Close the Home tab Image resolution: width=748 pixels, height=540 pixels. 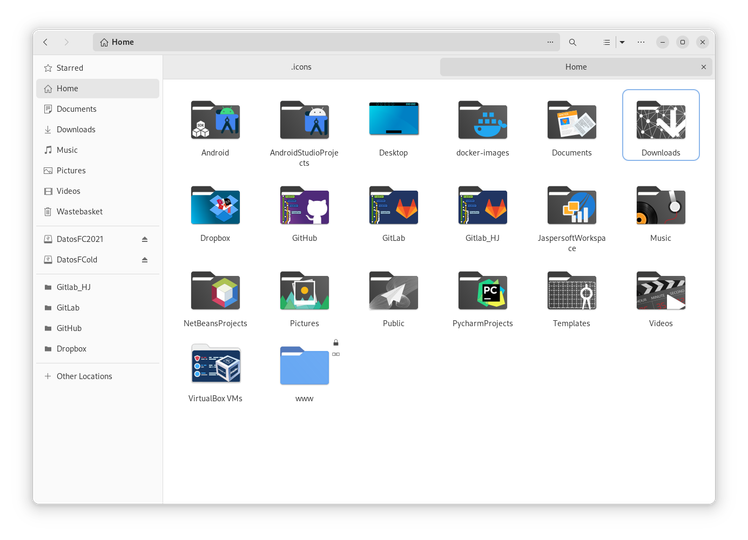tap(704, 67)
